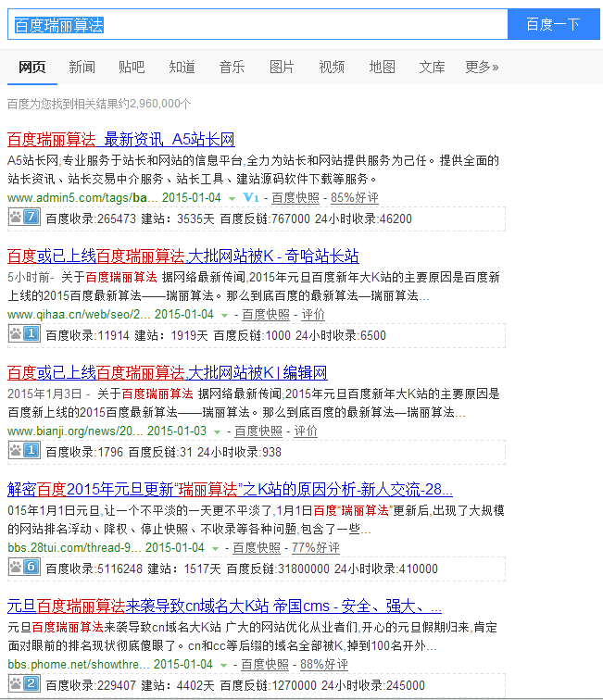The image size is (603, 700).
Task: Open 百度快照 for the bianji.org result
Action: point(258,431)
